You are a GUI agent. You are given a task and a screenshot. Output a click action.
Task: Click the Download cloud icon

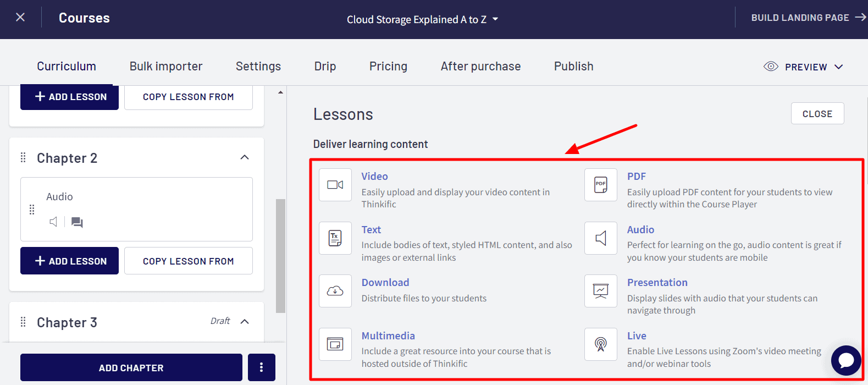click(335, 291)
